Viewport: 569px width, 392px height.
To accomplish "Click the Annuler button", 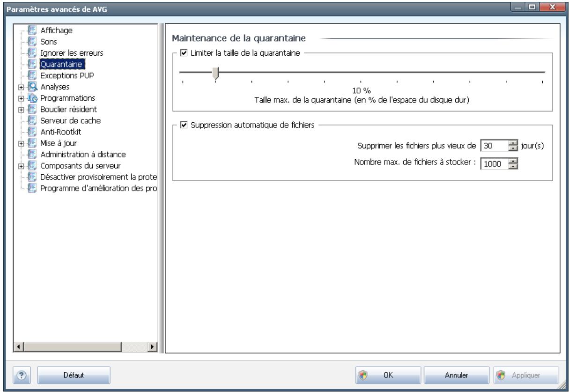I will 457,376.
